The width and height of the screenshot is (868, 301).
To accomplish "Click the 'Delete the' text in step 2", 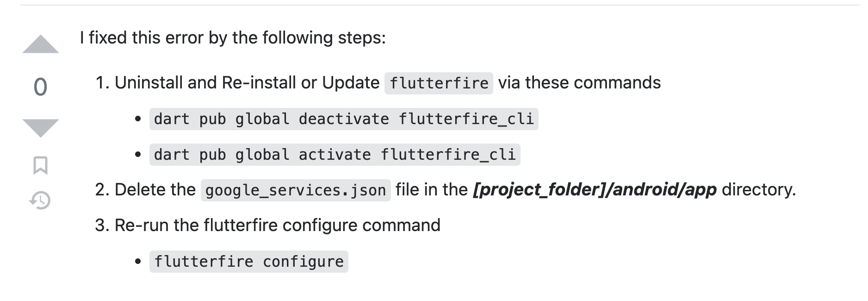I will pyautogui.click(x=155, y=190).
